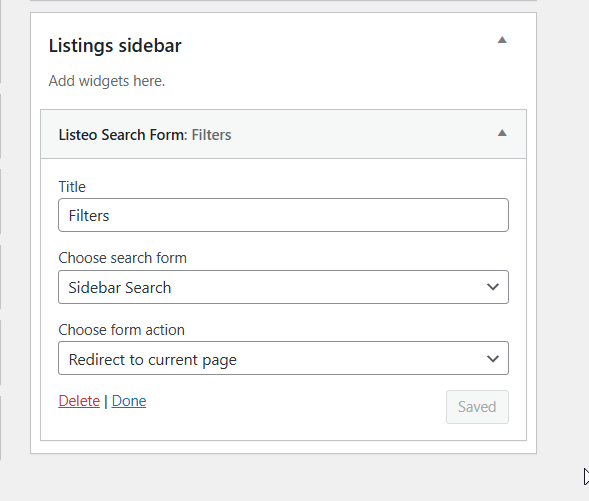Delete the Listeo Search Form widget
This screenshot has width=589, height=501.
pyautogui.click(x=79, y=401)
